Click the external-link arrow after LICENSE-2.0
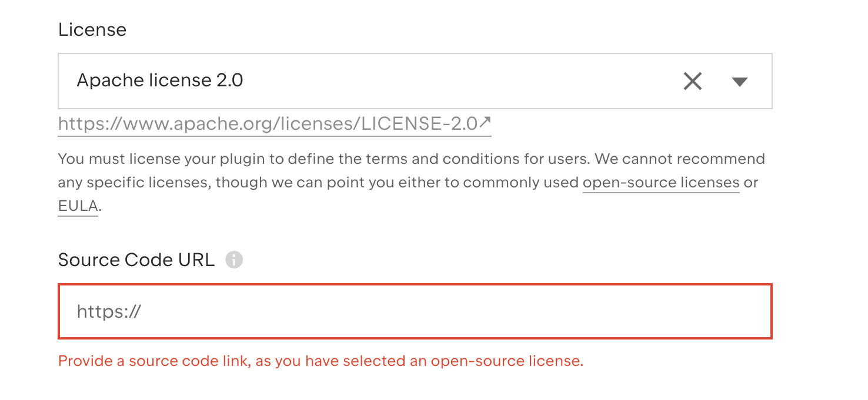 click(485, 122)
